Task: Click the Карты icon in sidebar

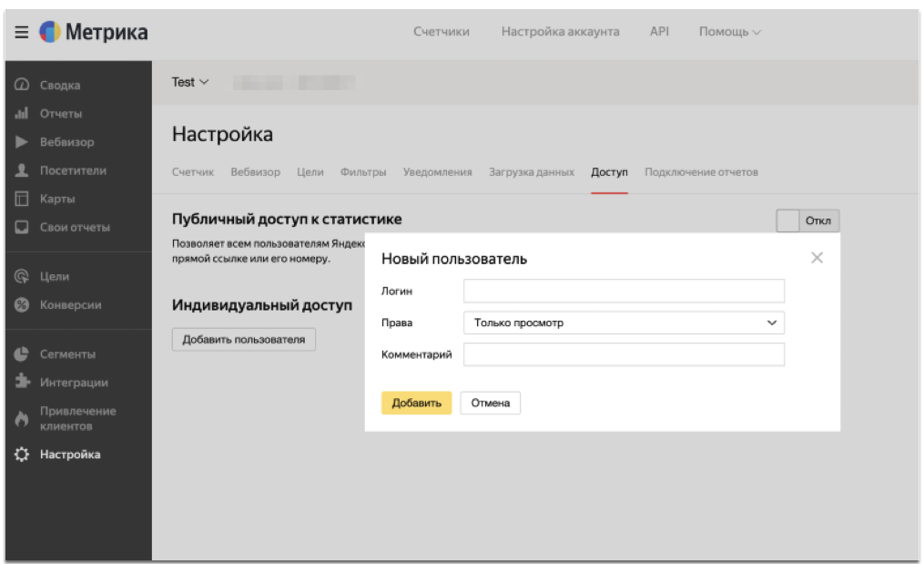Action: point(22,199)
